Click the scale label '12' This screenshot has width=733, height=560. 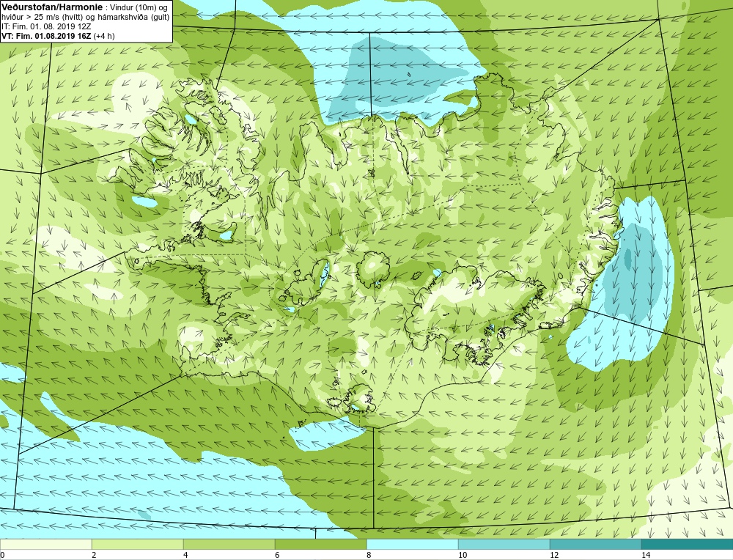[x=554, y=555]
